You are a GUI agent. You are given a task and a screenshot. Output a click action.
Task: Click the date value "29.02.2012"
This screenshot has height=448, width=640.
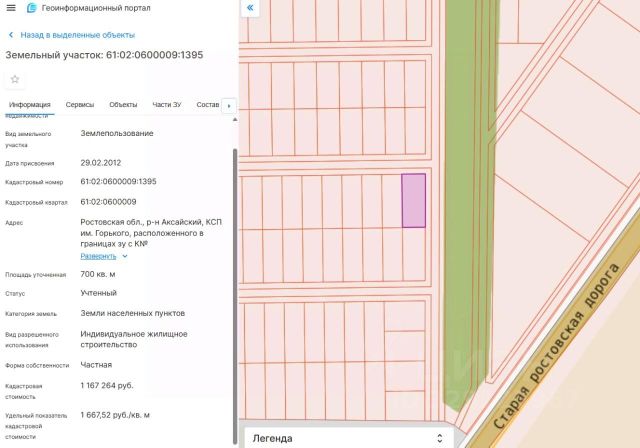point(101,163)
